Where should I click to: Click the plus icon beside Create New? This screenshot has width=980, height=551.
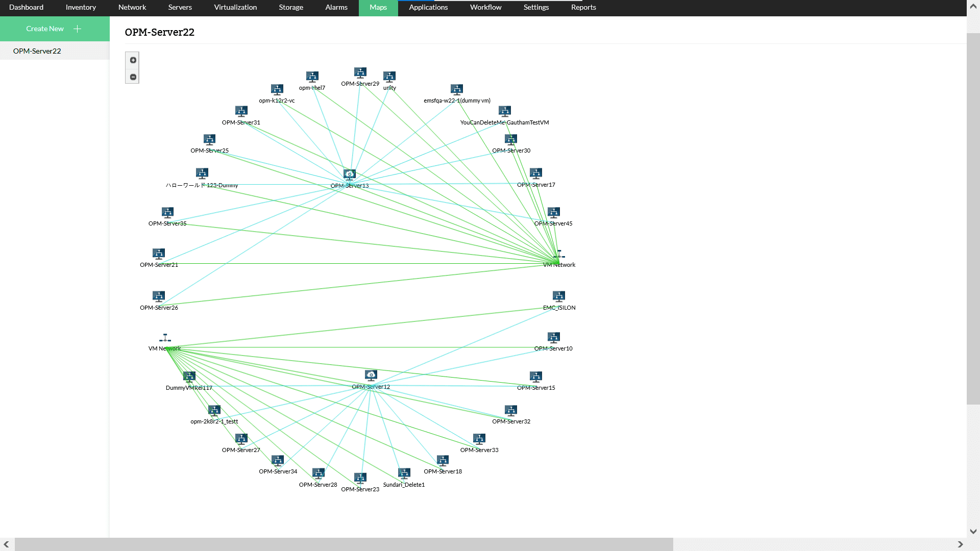tap(78, 29)
